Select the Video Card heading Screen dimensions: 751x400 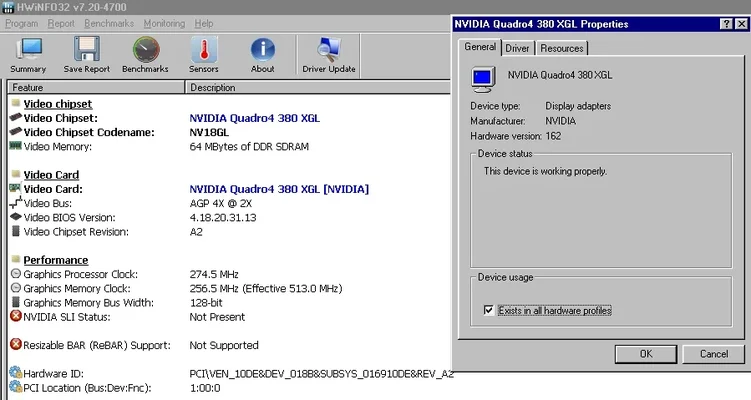[51, 175]
